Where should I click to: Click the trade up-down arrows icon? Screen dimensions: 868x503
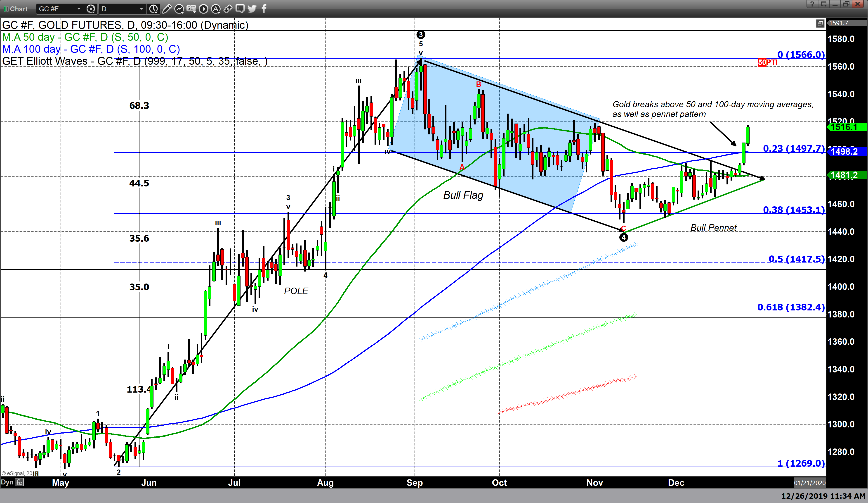pos(228,9)
